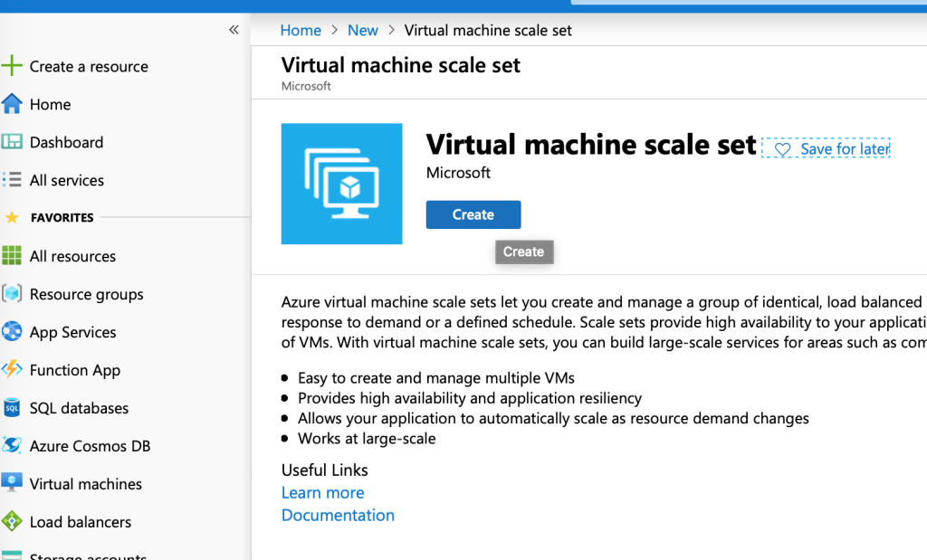Click the Dashboard icon

(12, 142)
